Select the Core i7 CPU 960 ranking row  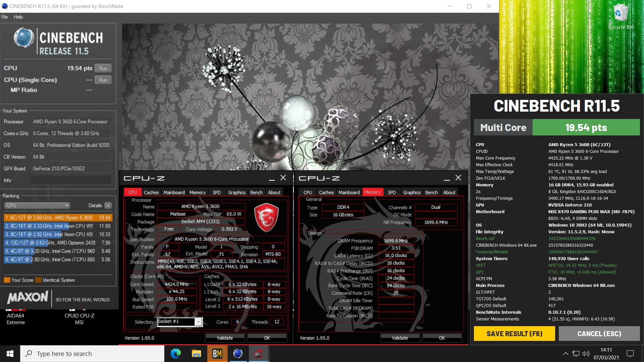point(58,251)
